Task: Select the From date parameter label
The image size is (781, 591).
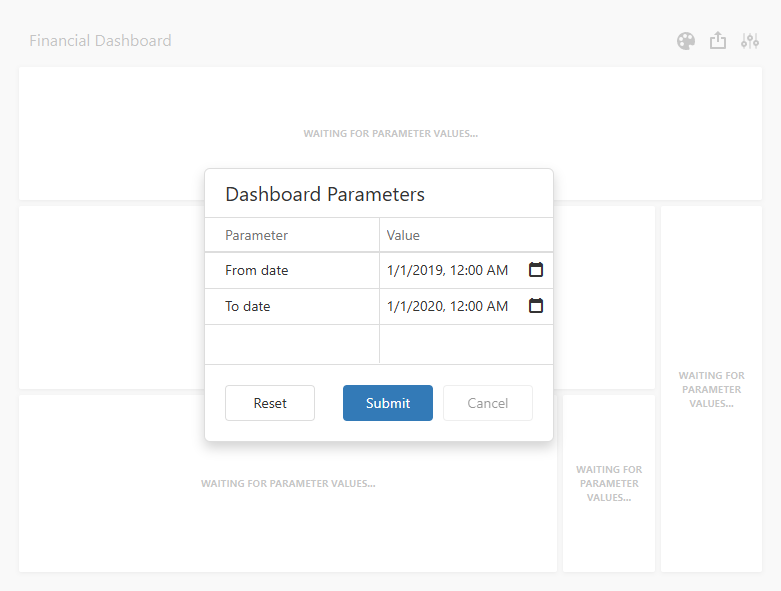Action: click(257, 270)
